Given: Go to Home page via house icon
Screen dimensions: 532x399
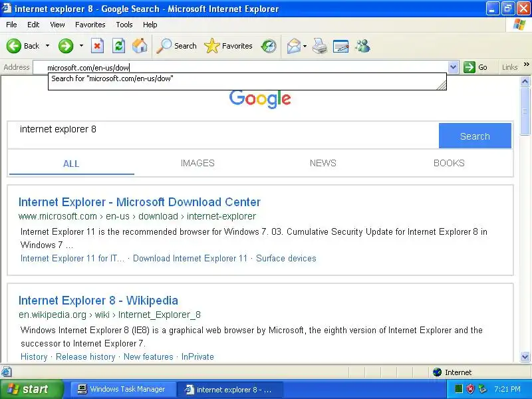Looking at the screenshot, I should click(140, 46).
